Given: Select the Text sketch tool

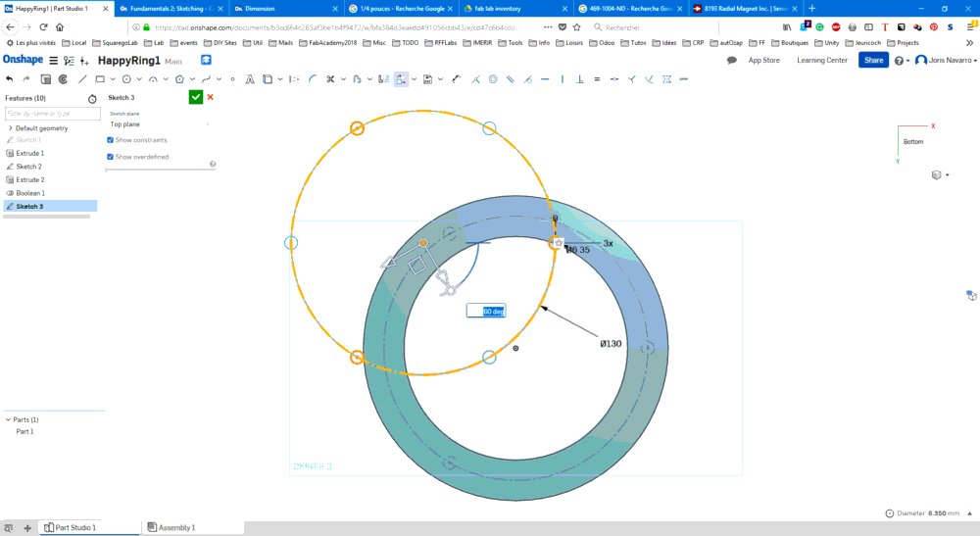Looking at the screenshot, I should coord(249,79).
